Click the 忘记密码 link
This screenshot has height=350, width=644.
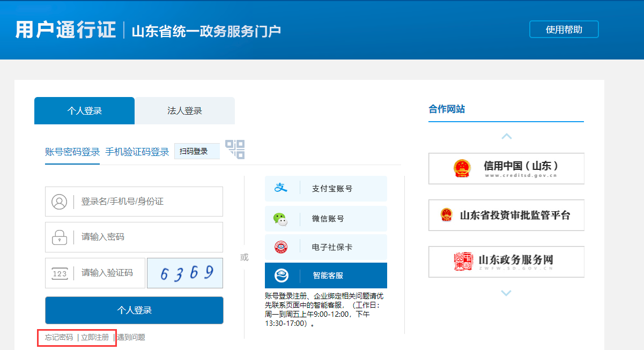click(59, 337)
